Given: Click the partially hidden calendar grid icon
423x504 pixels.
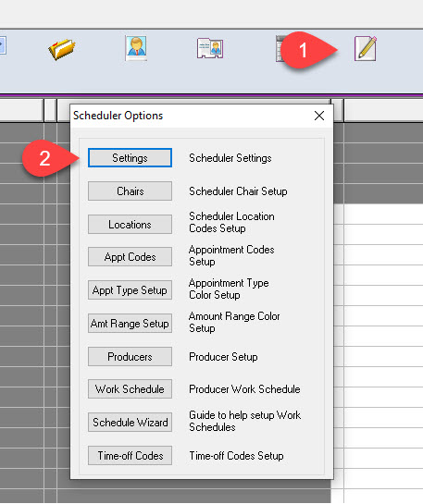Looking at the screenshot, I should point(279,48).
